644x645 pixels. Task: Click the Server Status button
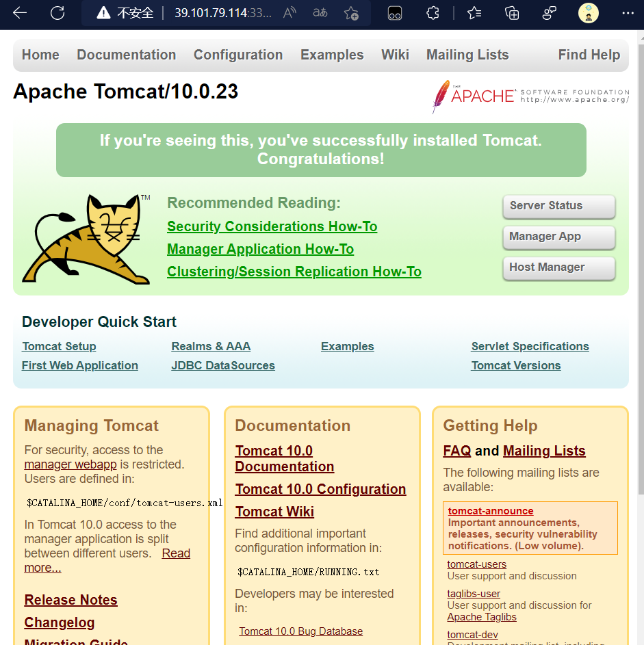pos(558,206)
